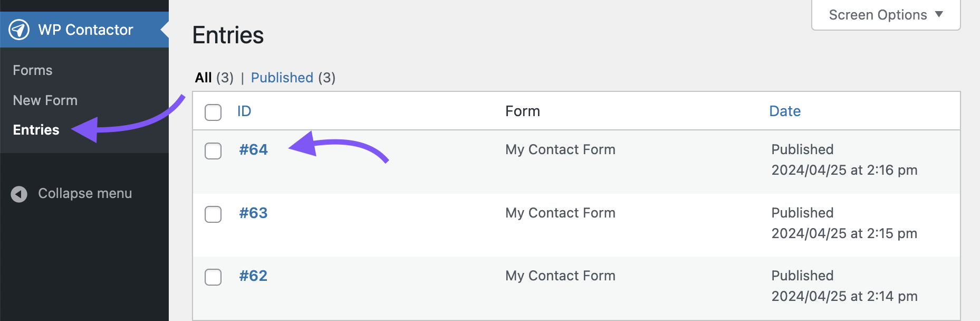
Task: Open entry #64
Action: pos(253,149)
